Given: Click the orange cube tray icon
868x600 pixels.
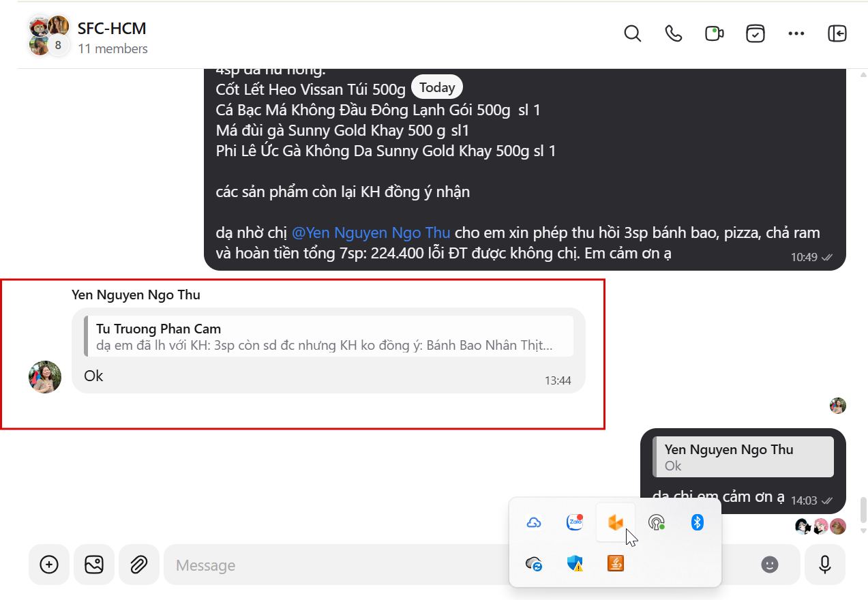Looking at the screenshot, I should (x=615, y=523).
